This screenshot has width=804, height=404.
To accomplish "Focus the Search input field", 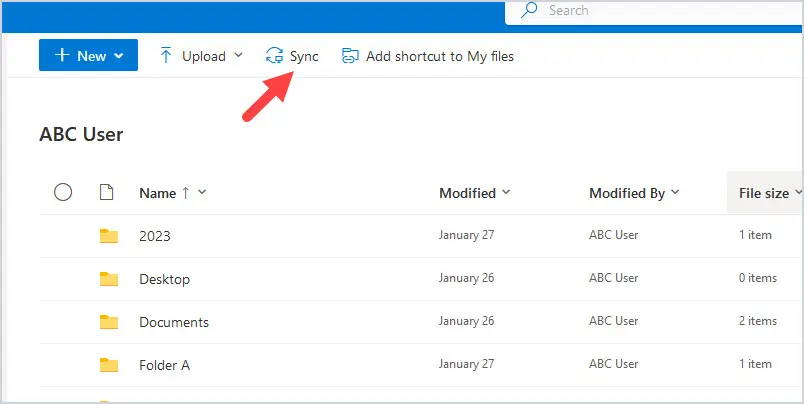I will 654,11.
